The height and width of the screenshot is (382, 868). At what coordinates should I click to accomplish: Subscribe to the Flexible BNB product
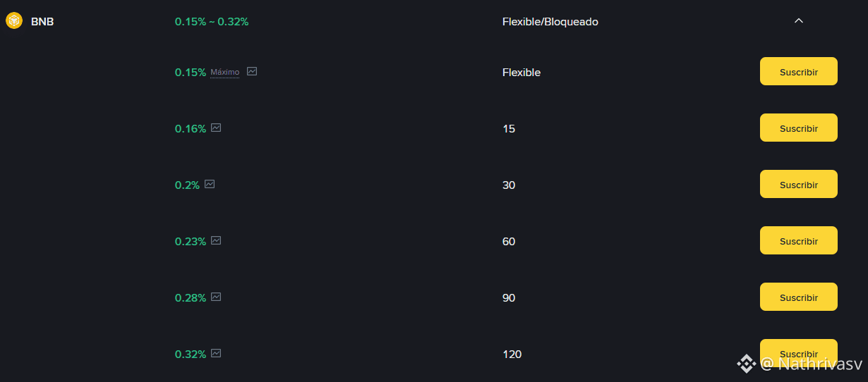pyautogui.click(x=798, y=71)
